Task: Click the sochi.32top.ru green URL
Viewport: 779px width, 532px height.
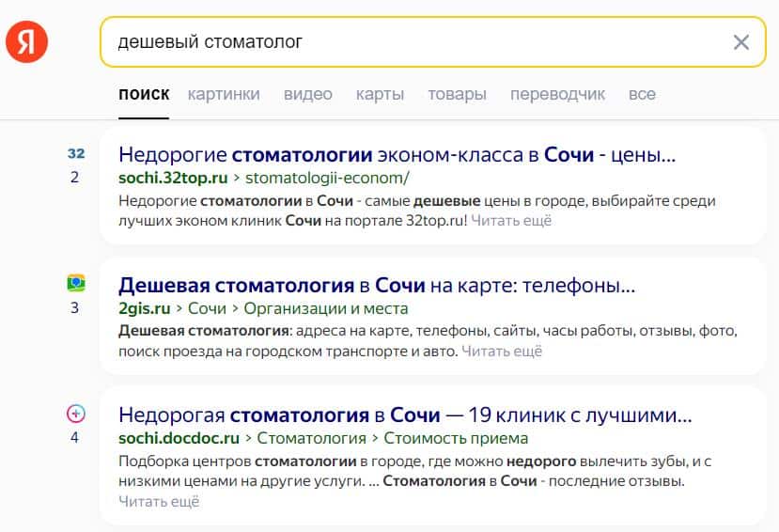Action: coord(174,178)
